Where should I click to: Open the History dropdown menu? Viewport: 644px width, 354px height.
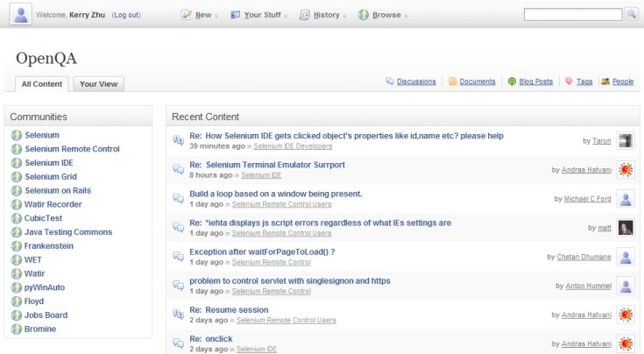[x=324, y=15]
